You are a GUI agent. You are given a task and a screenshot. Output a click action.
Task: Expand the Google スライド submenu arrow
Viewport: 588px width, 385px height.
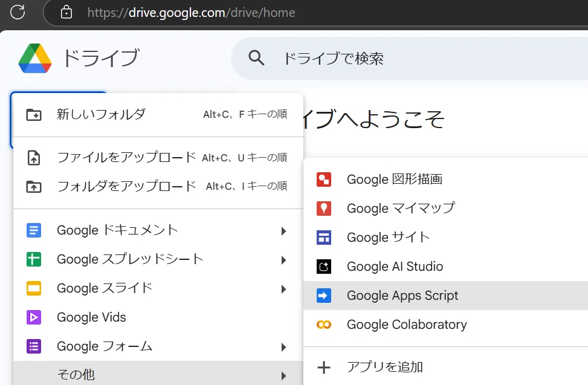284,289
